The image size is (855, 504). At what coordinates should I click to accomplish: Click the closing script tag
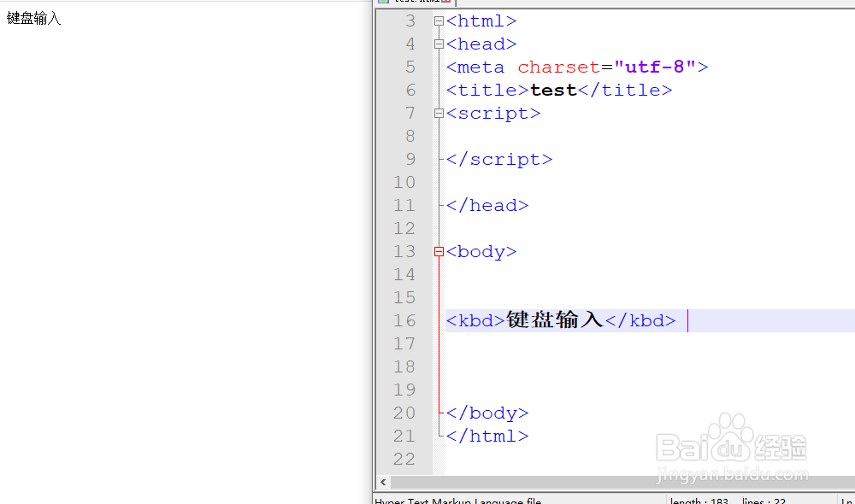click(499, 159)
